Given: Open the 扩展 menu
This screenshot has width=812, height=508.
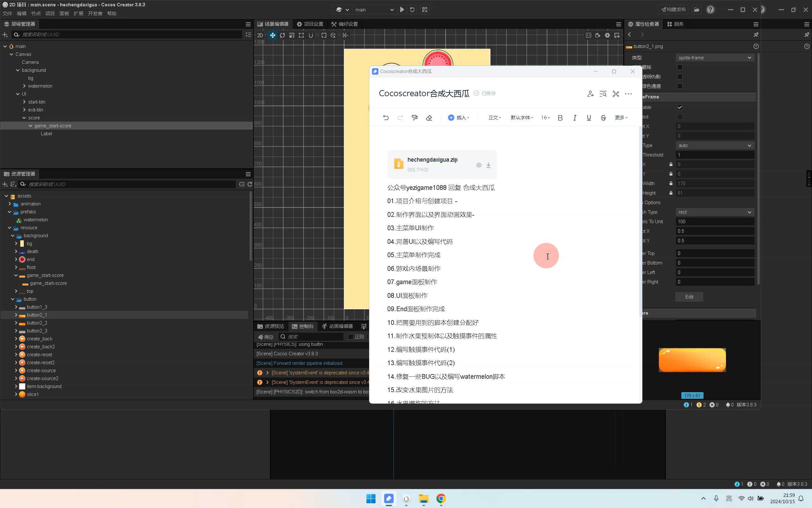Looking at the screenshot, I should click(x=78, y=13).
